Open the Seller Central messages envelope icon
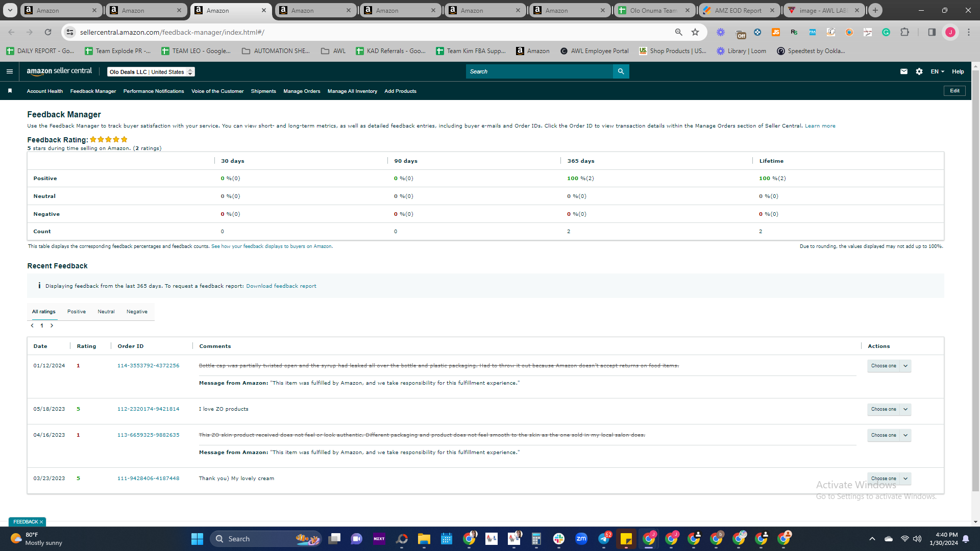 [904, 71]
